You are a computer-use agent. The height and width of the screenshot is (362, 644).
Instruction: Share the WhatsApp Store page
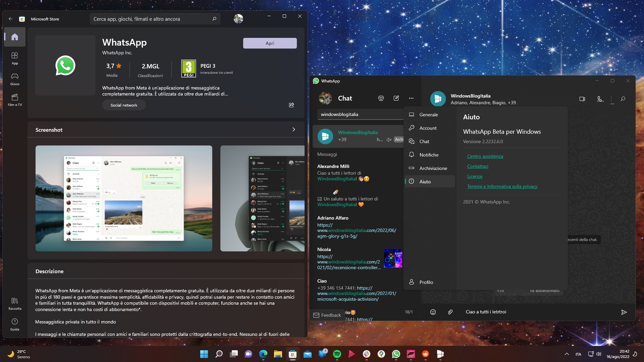291,105
